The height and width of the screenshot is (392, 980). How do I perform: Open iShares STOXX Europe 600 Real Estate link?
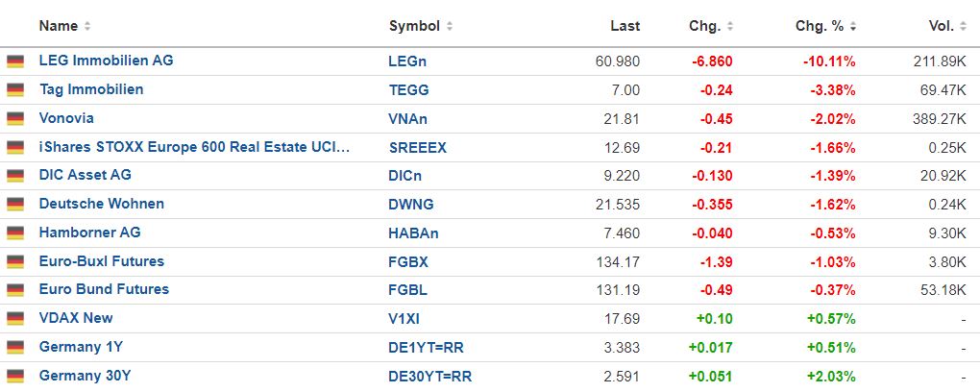(194, 147)
